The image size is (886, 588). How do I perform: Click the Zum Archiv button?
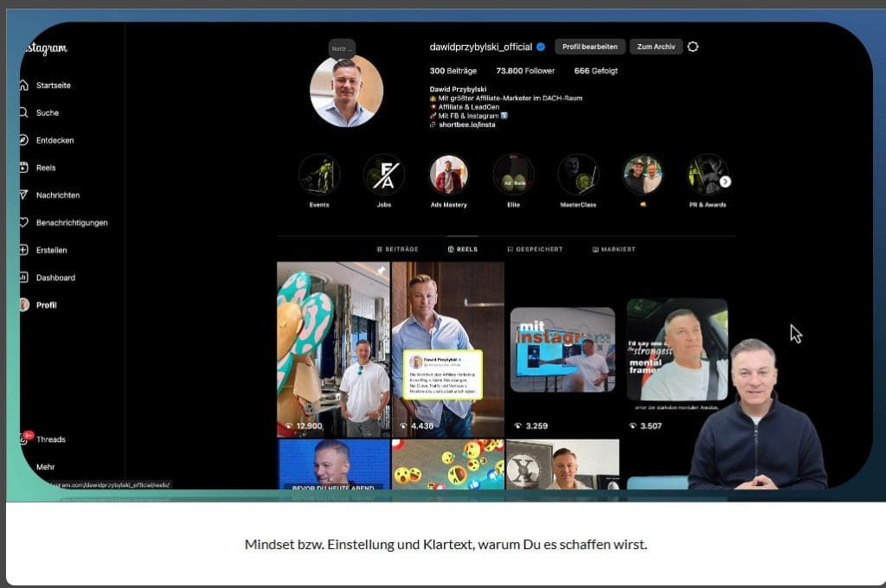[656, 47]
